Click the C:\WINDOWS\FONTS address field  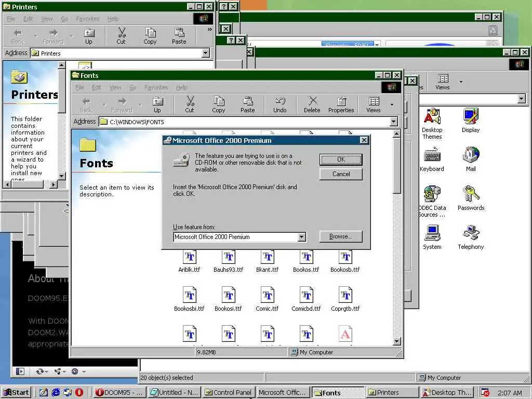pos(244,122)
